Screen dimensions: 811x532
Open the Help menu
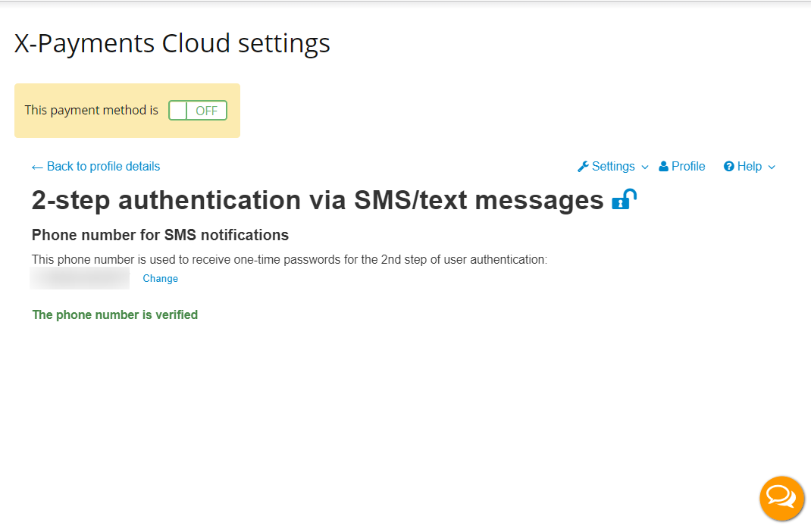click(x=750, y=167)
